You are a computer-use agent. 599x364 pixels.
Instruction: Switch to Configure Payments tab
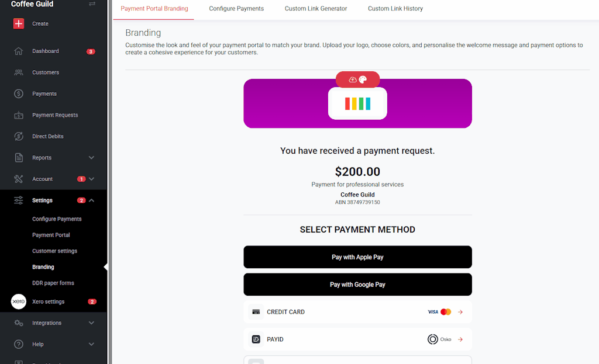tap(236, 9)
